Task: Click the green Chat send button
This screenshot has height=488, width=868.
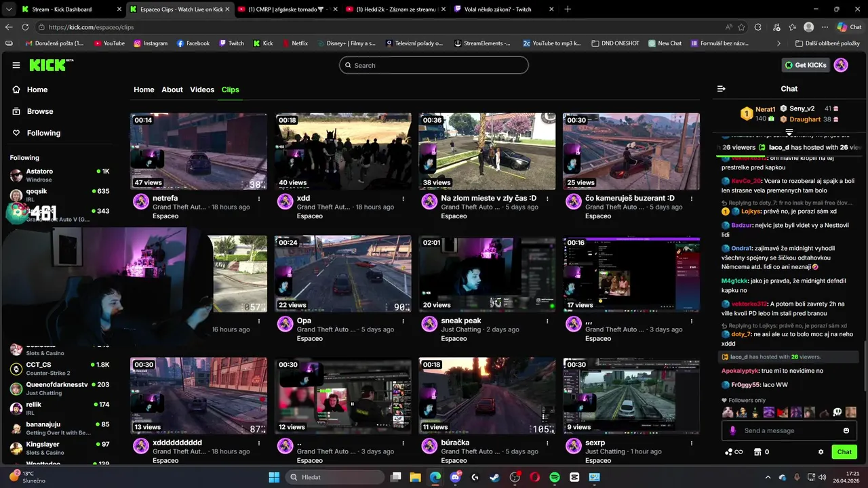Action: [844, 452]
